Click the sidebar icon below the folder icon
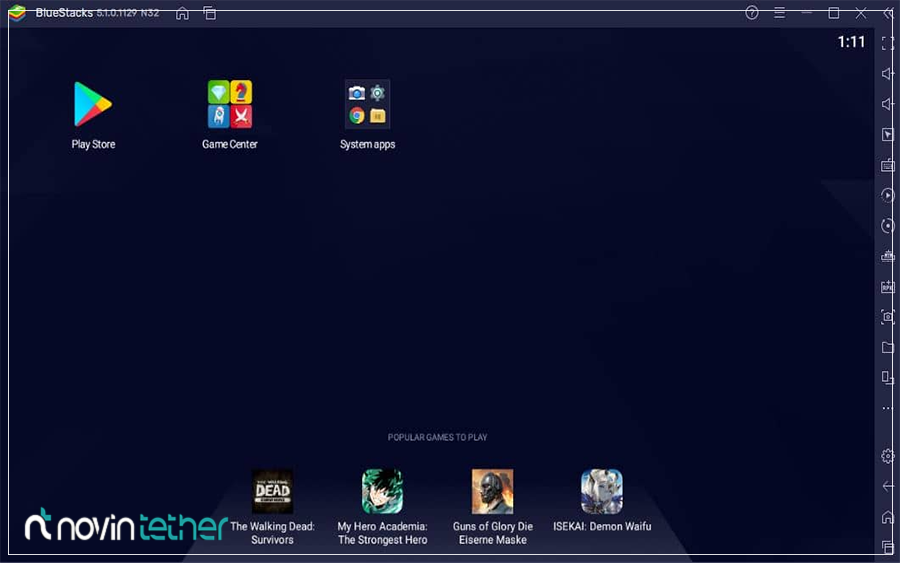900x563 pixels. pos(887,378)
